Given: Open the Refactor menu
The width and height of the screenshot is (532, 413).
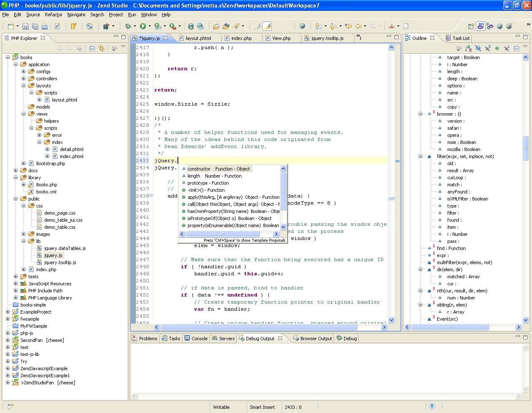Looking at the screenshot, I should (54, 15).
